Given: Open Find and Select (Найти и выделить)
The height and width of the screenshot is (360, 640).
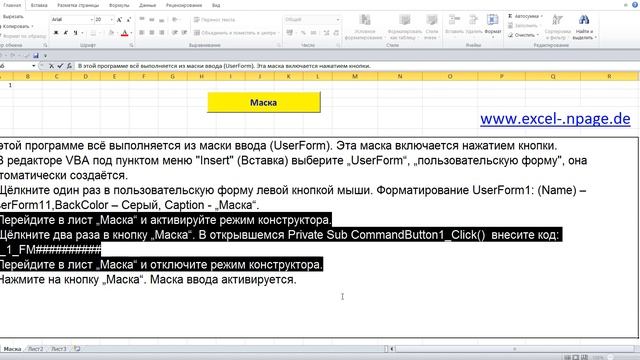Looking at the screenshot, I should pos(584,27).
